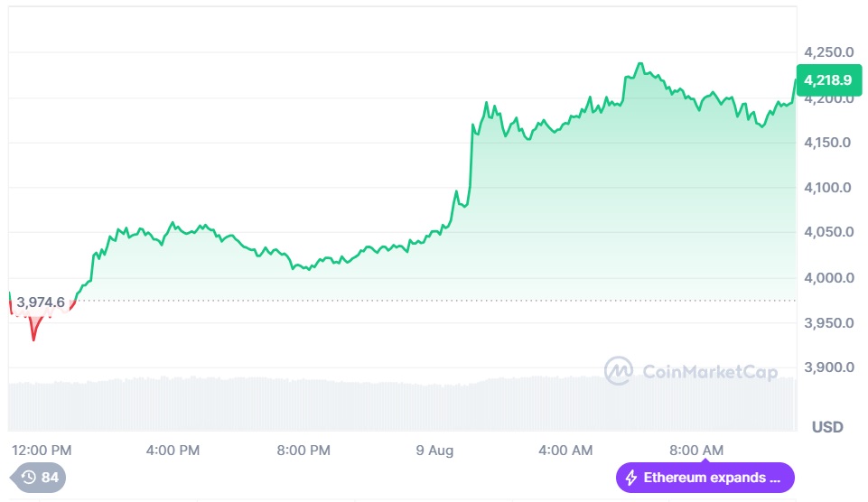This screenshot has width=868, height=502.
Task: Click the 4,250.0 price axis label
Action: (828, 52)
